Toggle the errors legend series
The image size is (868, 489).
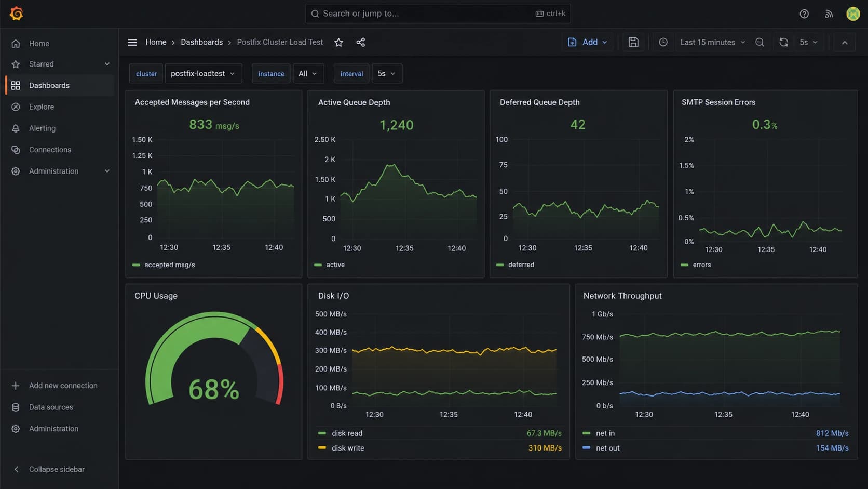tap(696, 265)
